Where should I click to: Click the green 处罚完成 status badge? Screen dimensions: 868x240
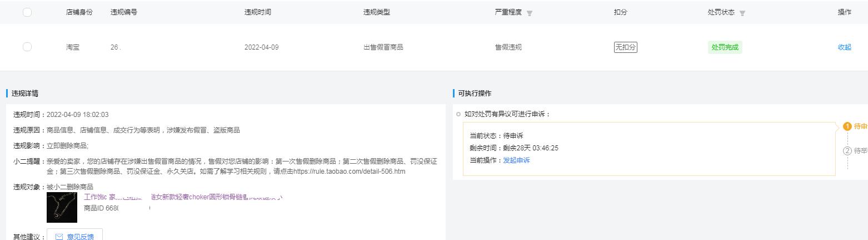point(725,47)
